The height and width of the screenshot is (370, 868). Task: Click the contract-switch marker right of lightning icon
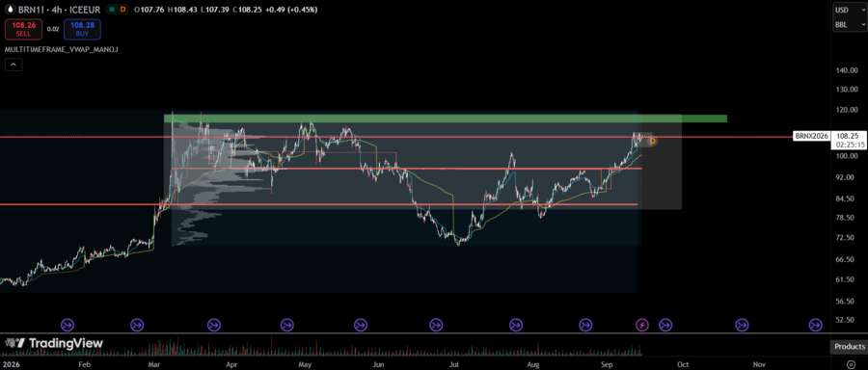[x=665, y=325]
